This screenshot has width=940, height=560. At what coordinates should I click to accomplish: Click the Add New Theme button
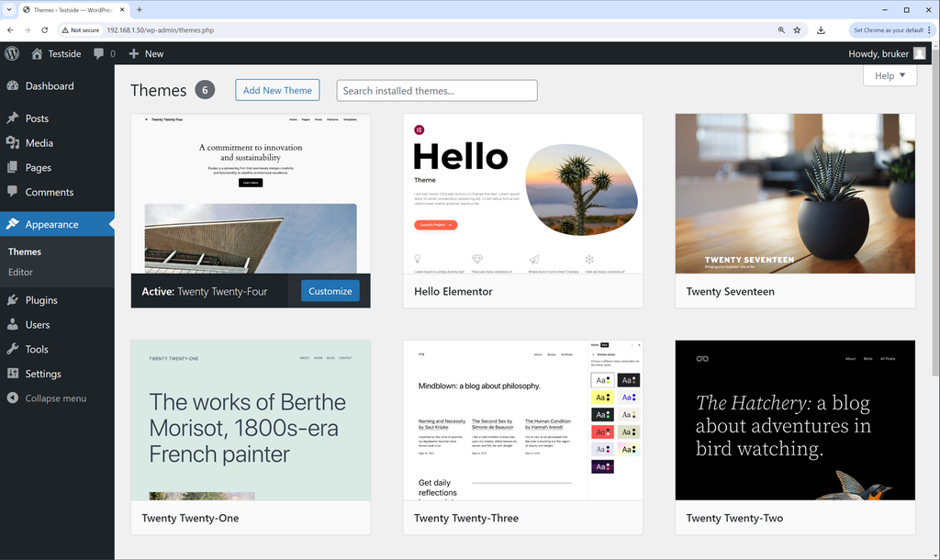click(x=277, y=90)
